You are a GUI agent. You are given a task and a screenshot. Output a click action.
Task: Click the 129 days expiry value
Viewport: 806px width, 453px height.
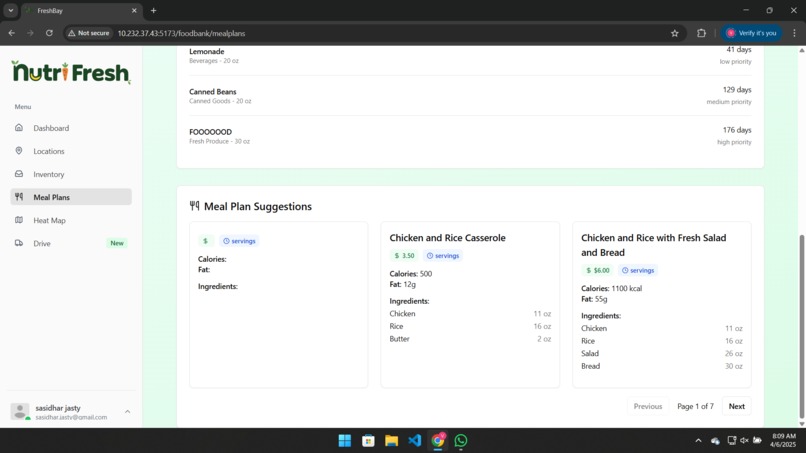[737, 89]
